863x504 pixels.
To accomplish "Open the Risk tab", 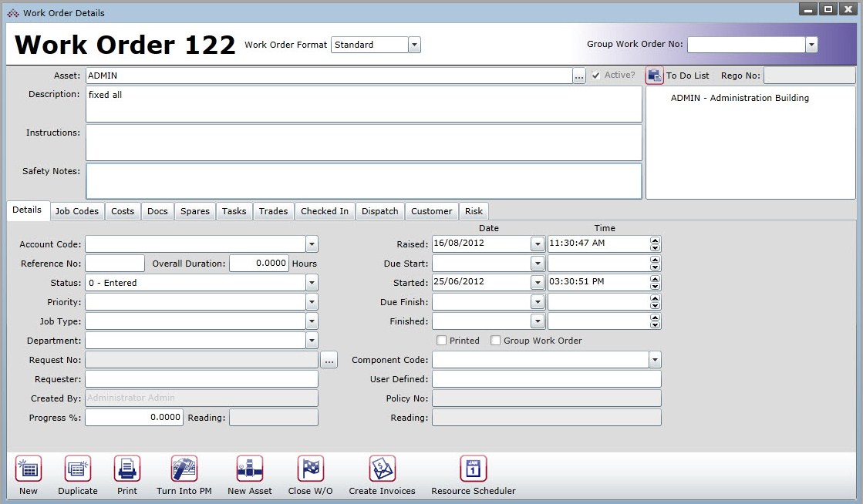I will pyautogui.click(x=474, y=211).
